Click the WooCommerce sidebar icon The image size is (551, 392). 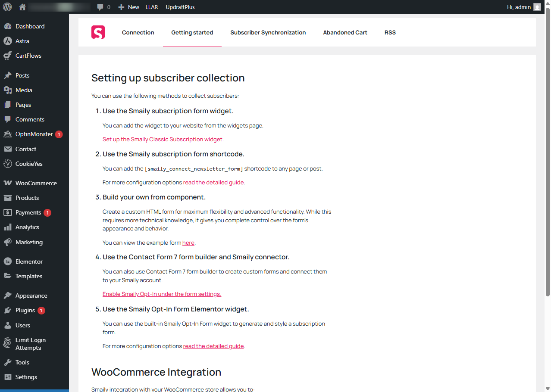[x=7, y=183]
